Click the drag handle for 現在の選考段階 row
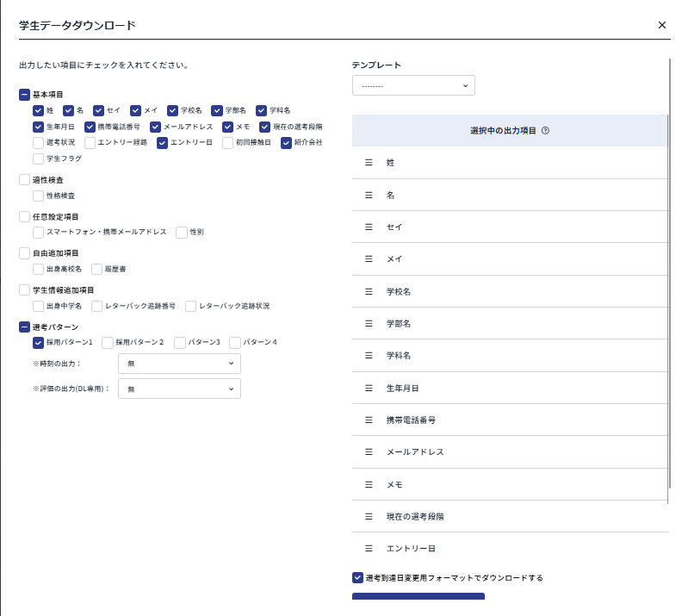Image resolution: width=682 pixels, height=616 pixels. click(x=369, y=516)
